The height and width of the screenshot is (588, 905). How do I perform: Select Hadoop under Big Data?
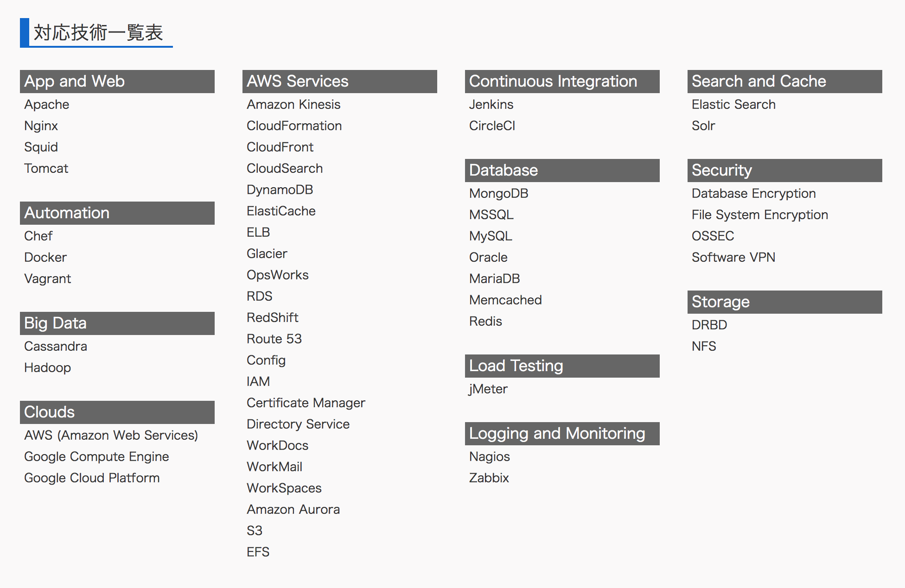(47, 368)
